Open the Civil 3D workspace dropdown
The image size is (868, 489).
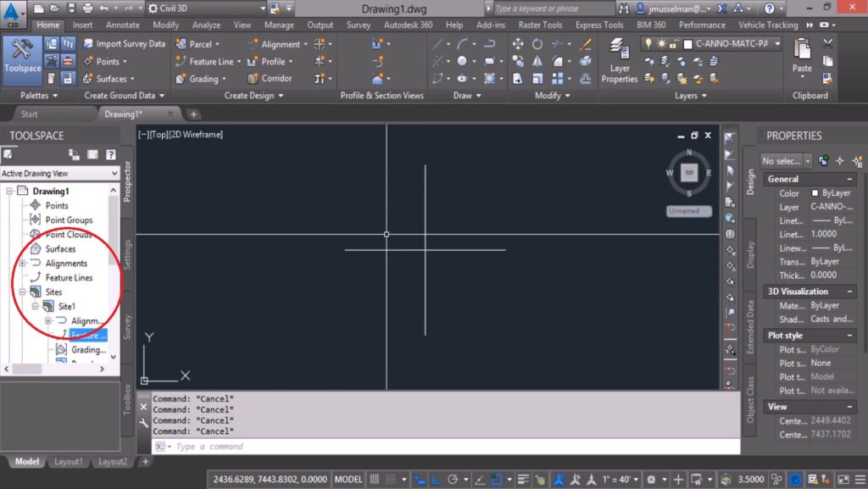[x=206, y=8]
